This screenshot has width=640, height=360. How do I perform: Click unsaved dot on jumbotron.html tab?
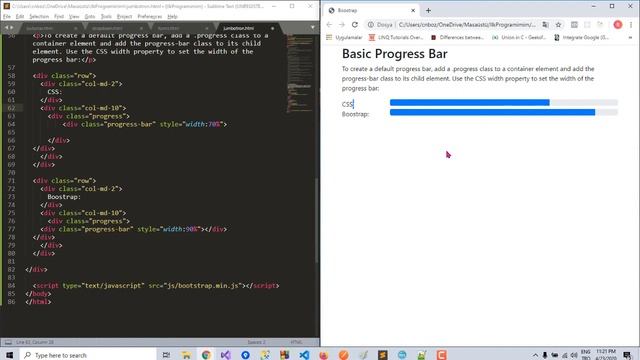(272, 28)
